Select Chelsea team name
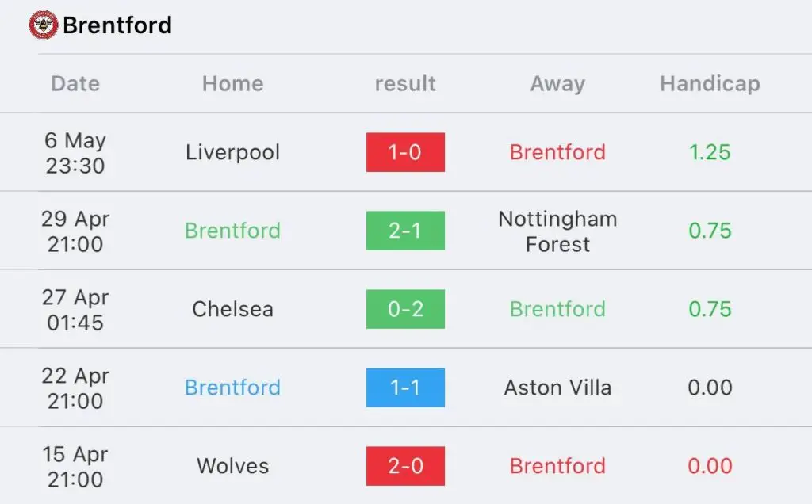 tap(232, 309)
